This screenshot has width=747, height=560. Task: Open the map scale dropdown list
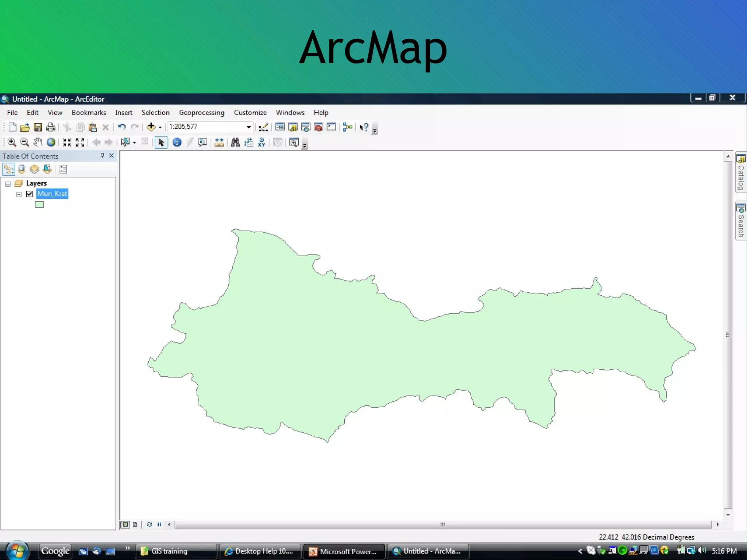tap(249, 127)
